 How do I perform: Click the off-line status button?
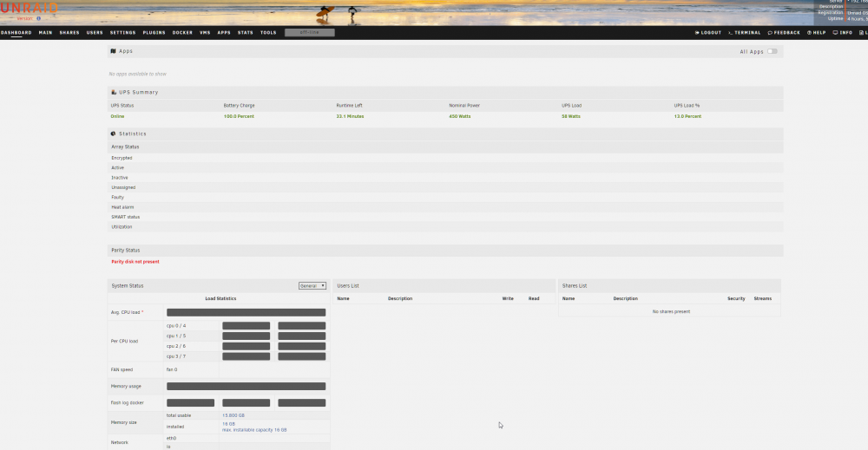(310, 33)
